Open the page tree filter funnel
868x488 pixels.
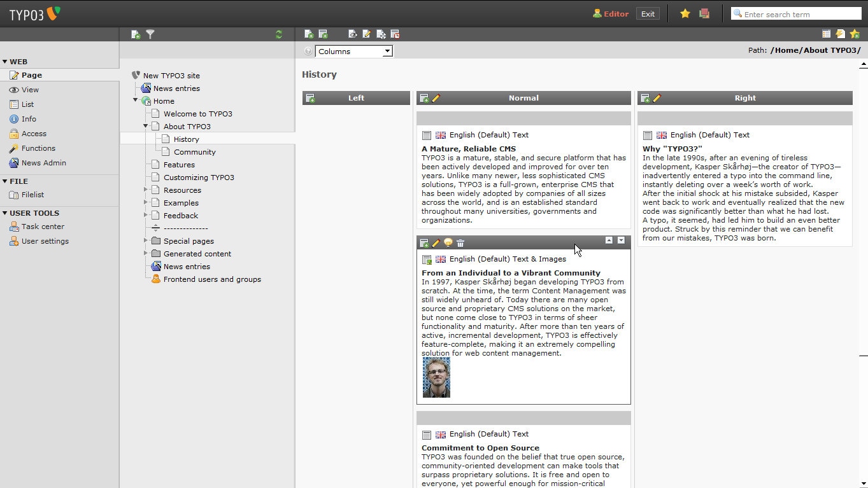pyautogui.click(x=150, y=34)
